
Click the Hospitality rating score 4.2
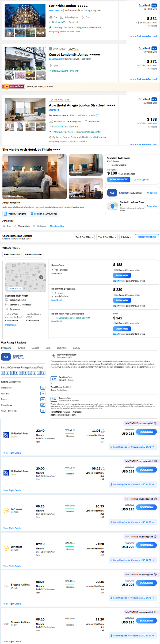[43, 387]
